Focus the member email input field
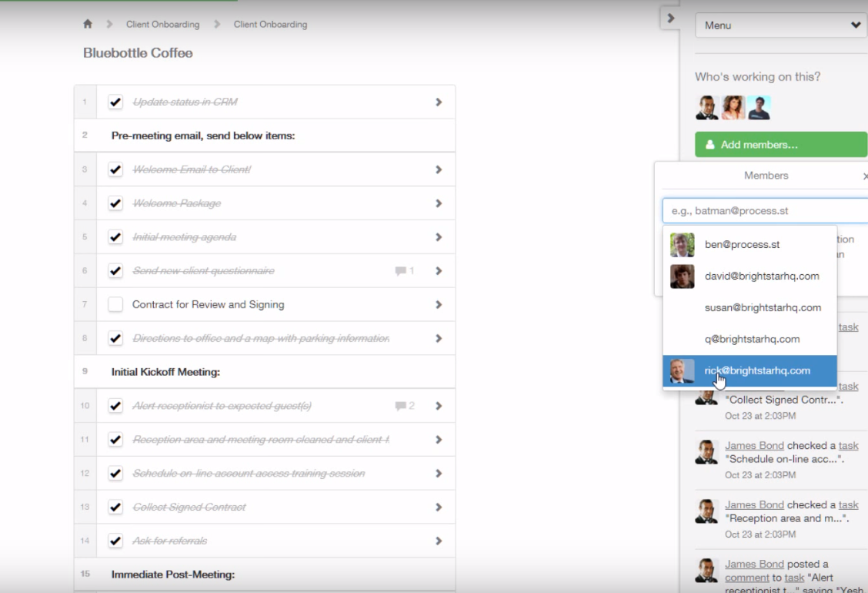 click(x=765, y=210)
